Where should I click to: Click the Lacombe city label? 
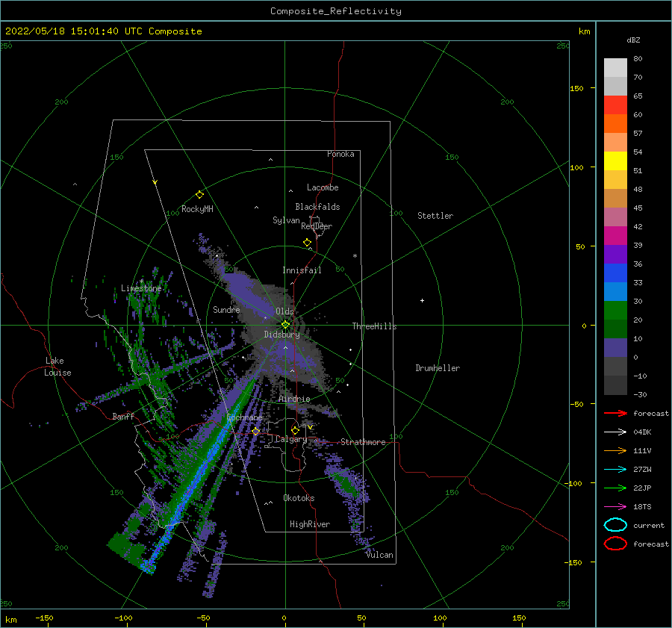pos(323,187)
